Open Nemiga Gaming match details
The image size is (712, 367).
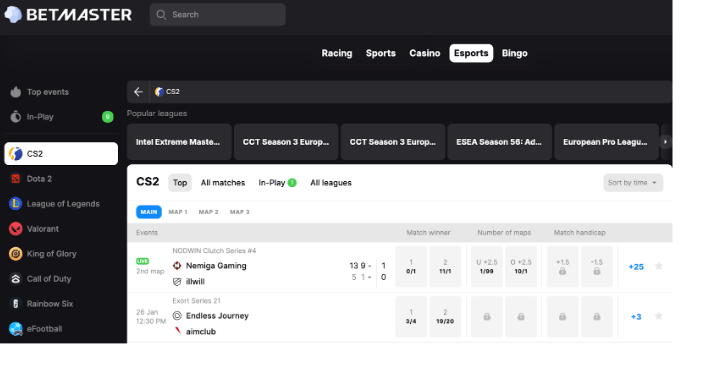coord(216,266)
